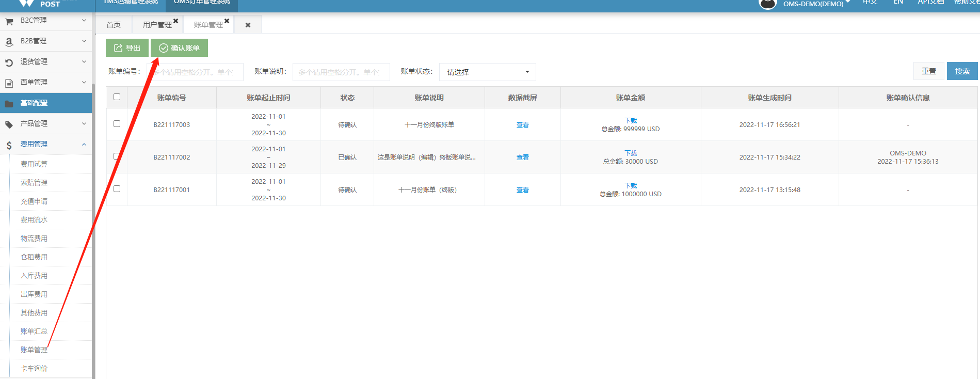Close the 用户管理 tab with its X

(x=175, y=21)
